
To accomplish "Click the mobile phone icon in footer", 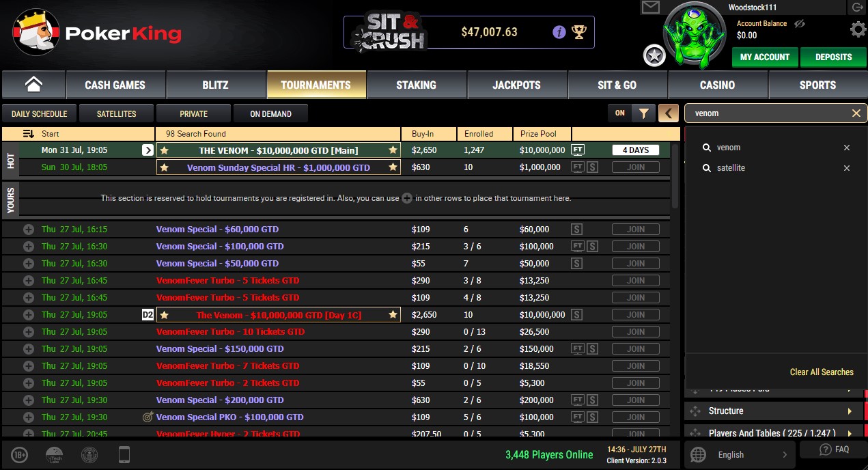I will [x=124, y=455].
